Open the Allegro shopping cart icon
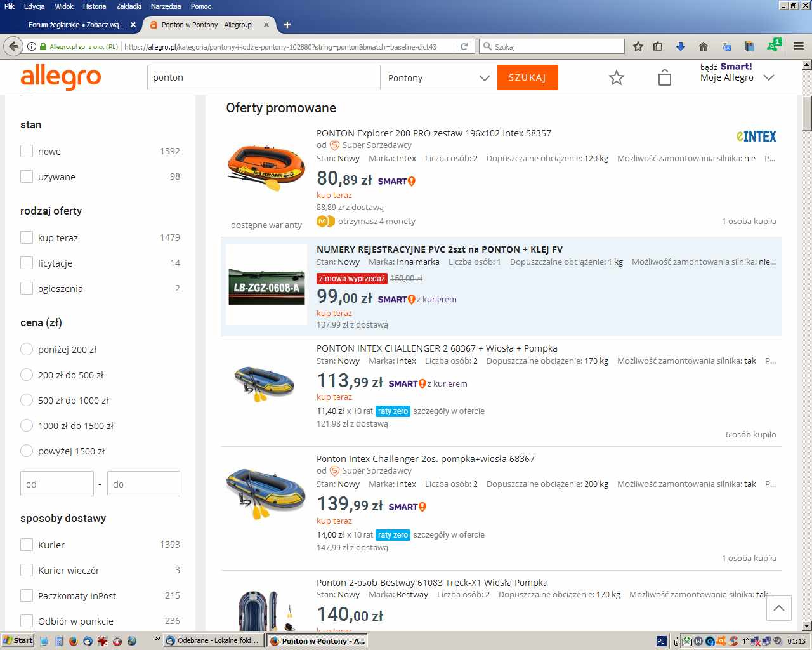Viewport: 812px width, 650px height. [665, 77]
